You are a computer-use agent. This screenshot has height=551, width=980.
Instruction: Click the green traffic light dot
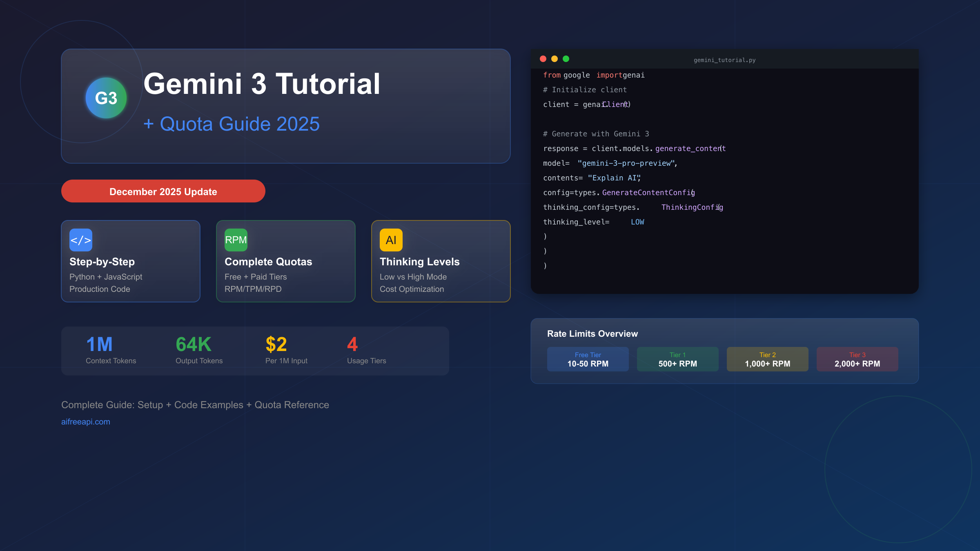(x=566, y=59)
